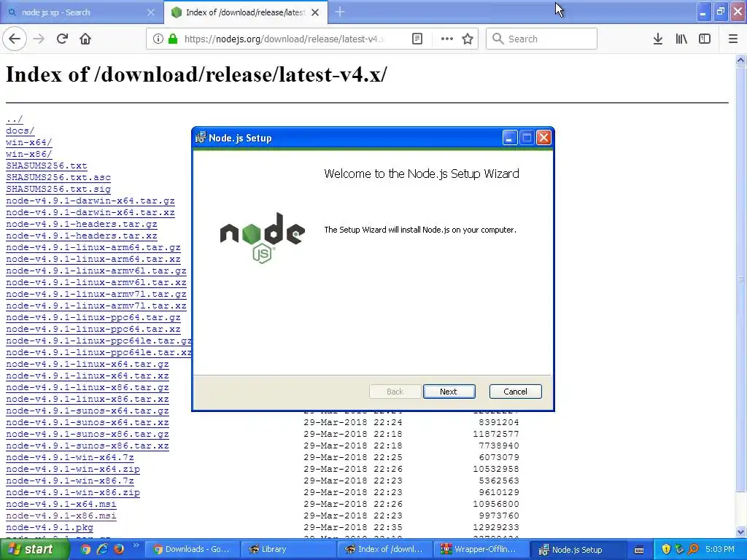Viewport: 747px width, 560px height.
Task: Select the 'Index of /download/release/latest' tab
Action: coord(245,12)
